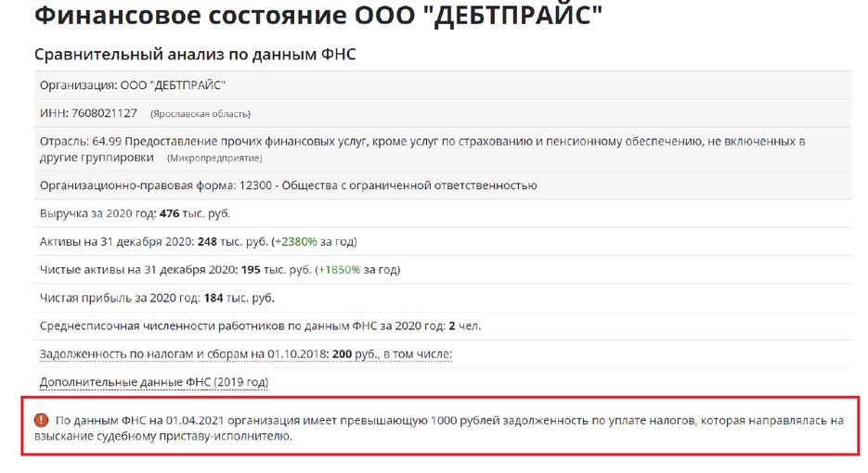Click the net profit value '184 тыс. руб.'

(240, 299)
